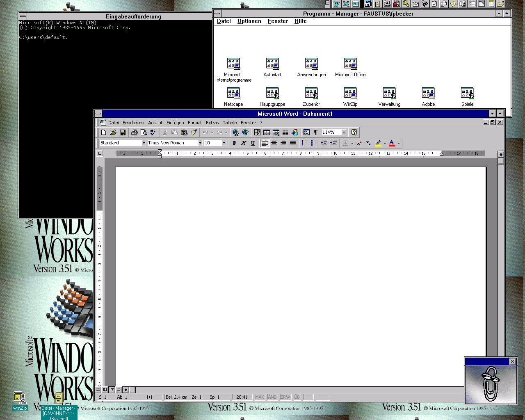Viewport: 525px width, 420px height.
Task: Toggle bold formatting
Action: [234, 143]
